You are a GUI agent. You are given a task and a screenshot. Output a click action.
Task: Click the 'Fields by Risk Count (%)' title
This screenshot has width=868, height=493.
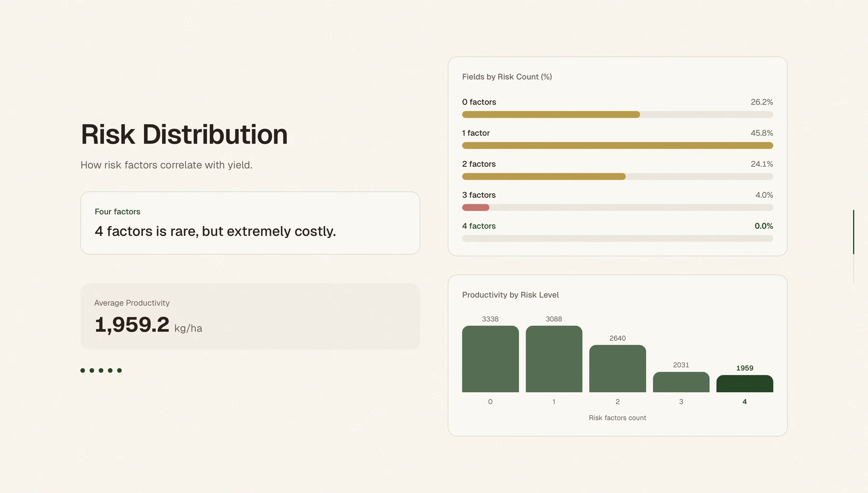tap(507, 77)
